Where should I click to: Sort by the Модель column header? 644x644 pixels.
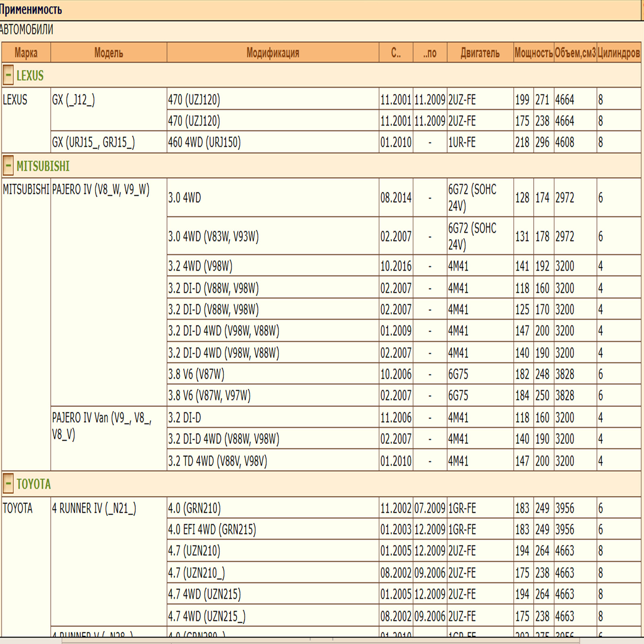(109, 53)
